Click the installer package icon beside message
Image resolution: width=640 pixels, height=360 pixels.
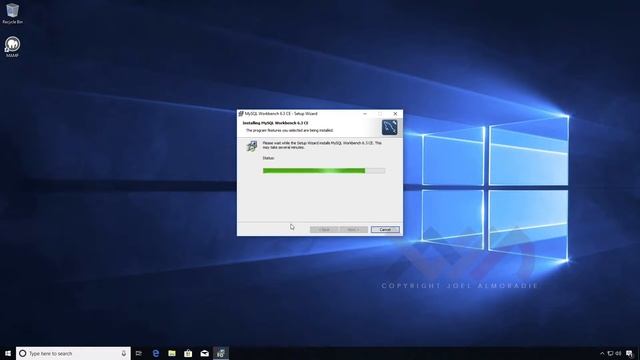tap(252, 146)
